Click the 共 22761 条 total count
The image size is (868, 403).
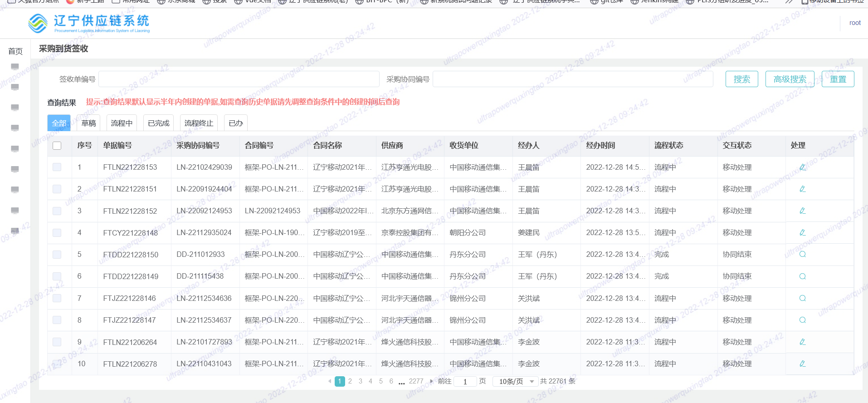pyautogui.click(x=558, y=381)
